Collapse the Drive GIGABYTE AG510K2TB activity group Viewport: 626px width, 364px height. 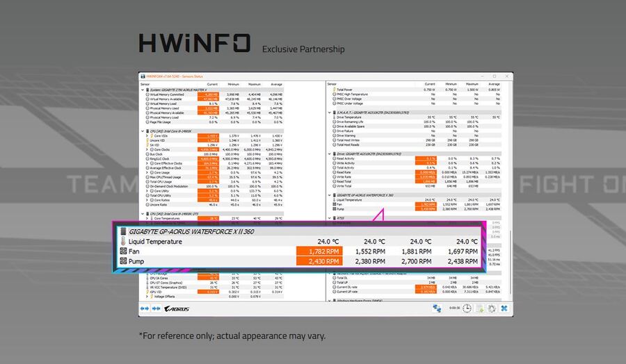click(x=330, y=154)
